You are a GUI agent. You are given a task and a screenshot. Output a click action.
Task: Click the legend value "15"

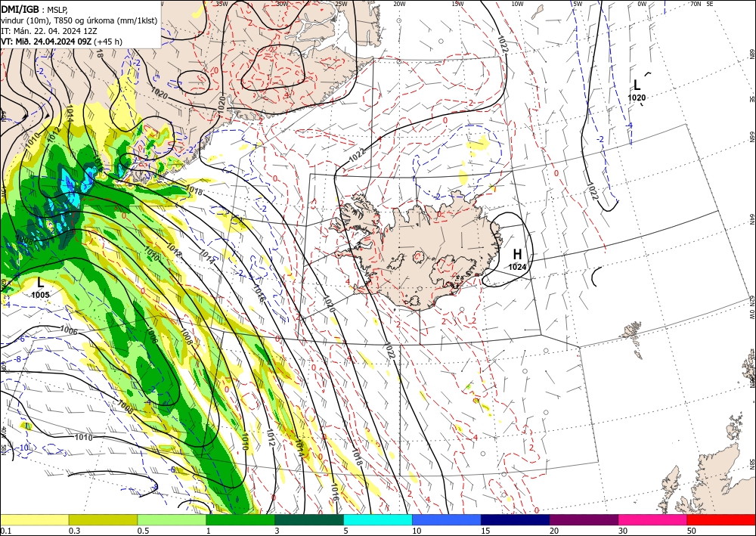pos(485,531)
